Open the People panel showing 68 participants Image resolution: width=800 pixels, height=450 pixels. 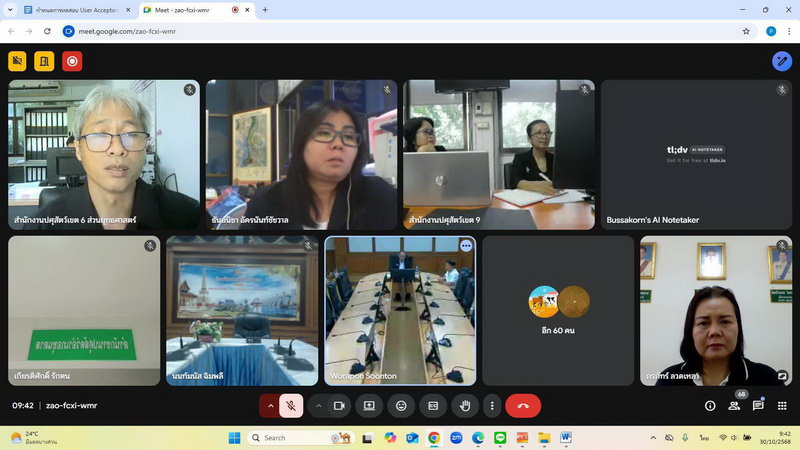(735, 406)
